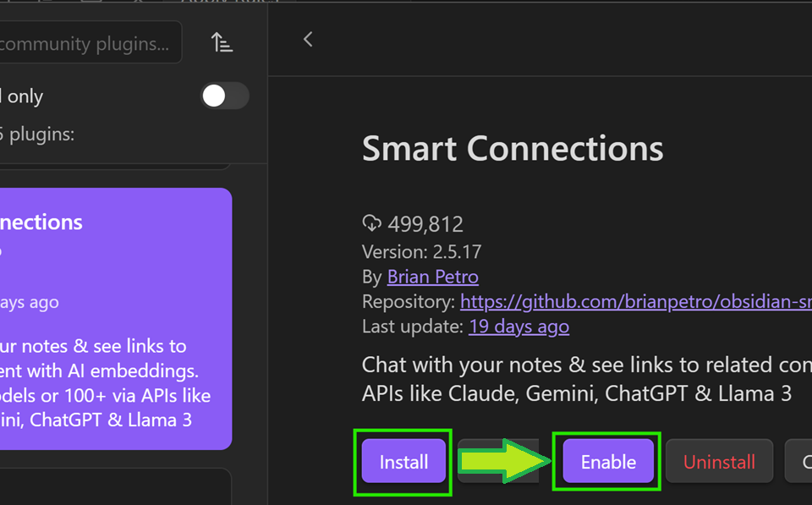
Task: Go back using the left chevron
Action: click(x=308, y=39)
